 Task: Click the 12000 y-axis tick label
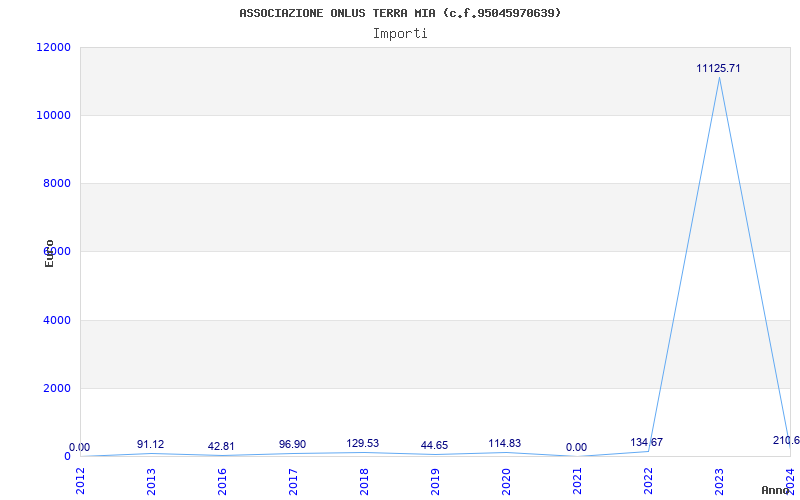pos(54,47)
